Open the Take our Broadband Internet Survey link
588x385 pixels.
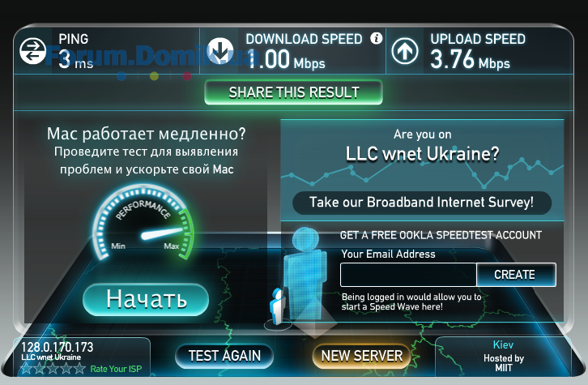pyautogui.click(x=421, y=203)
